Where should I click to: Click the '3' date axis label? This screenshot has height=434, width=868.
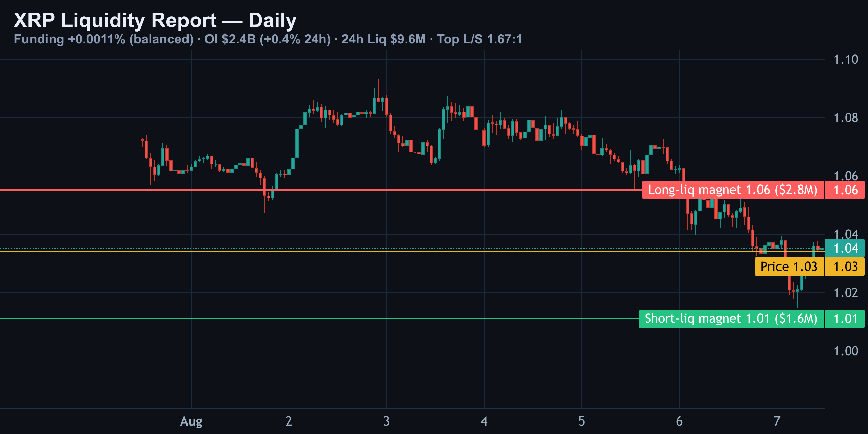click(x=387, y=421)
